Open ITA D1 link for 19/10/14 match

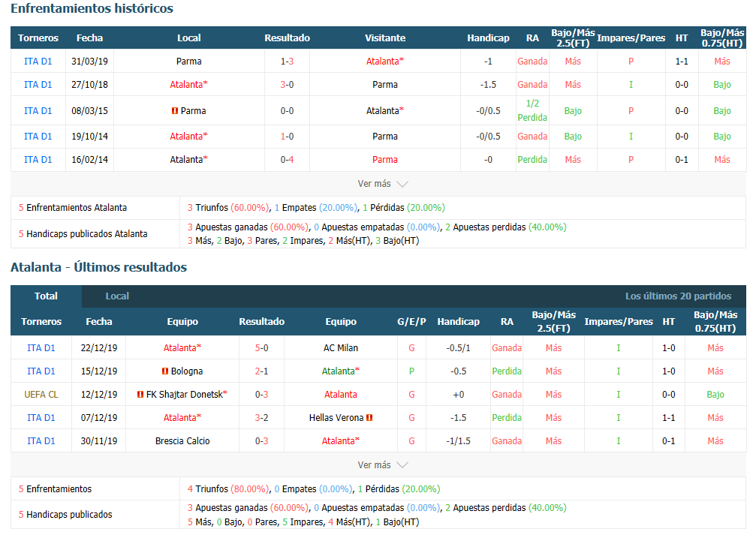click(38, 137)
